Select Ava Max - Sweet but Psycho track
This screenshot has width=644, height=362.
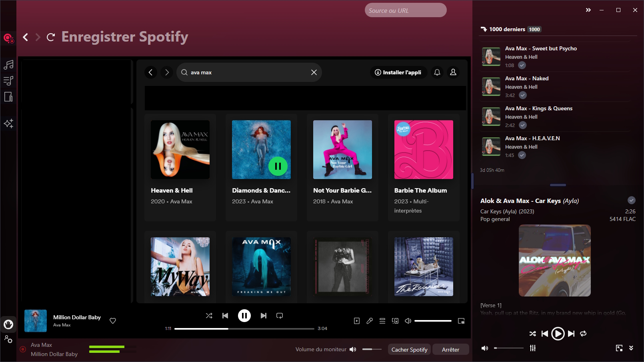pos(555,57)
